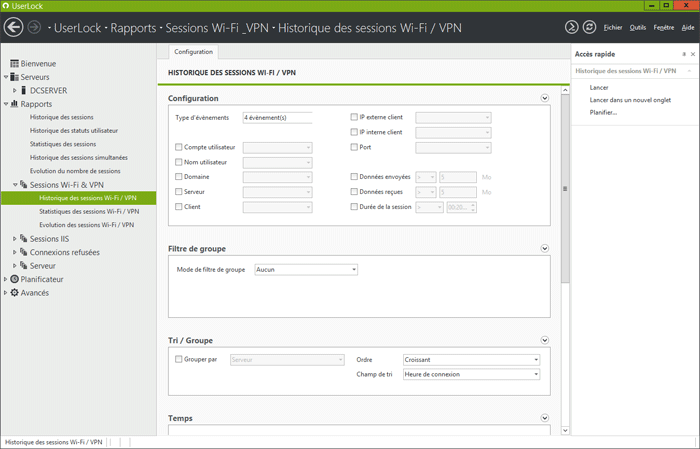The width and height of the screenshot is (700, 449).
Task: Open the Mode de filtre de groupe dropdown
Action: pos(306,270)
